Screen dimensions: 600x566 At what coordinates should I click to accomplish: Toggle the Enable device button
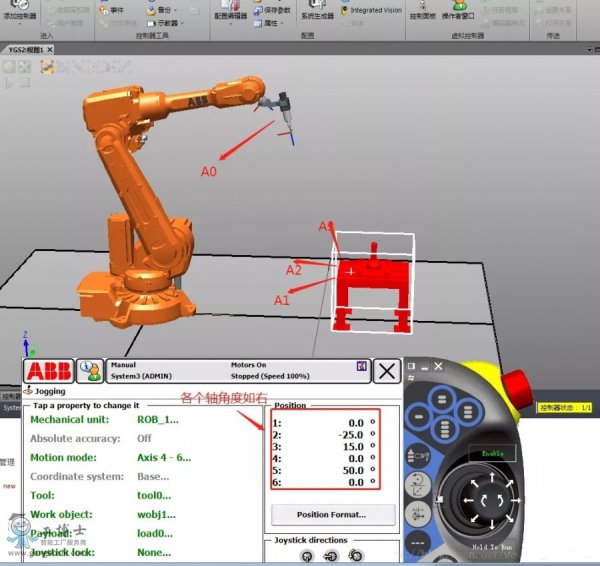pyautogui.click(x=492, y=453)
